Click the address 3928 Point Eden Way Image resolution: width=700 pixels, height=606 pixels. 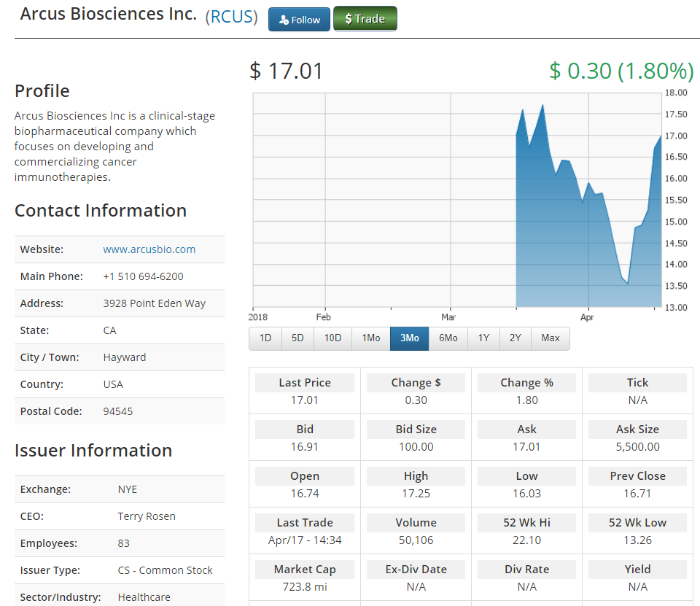pyautogui.click(x=154, y=303)
